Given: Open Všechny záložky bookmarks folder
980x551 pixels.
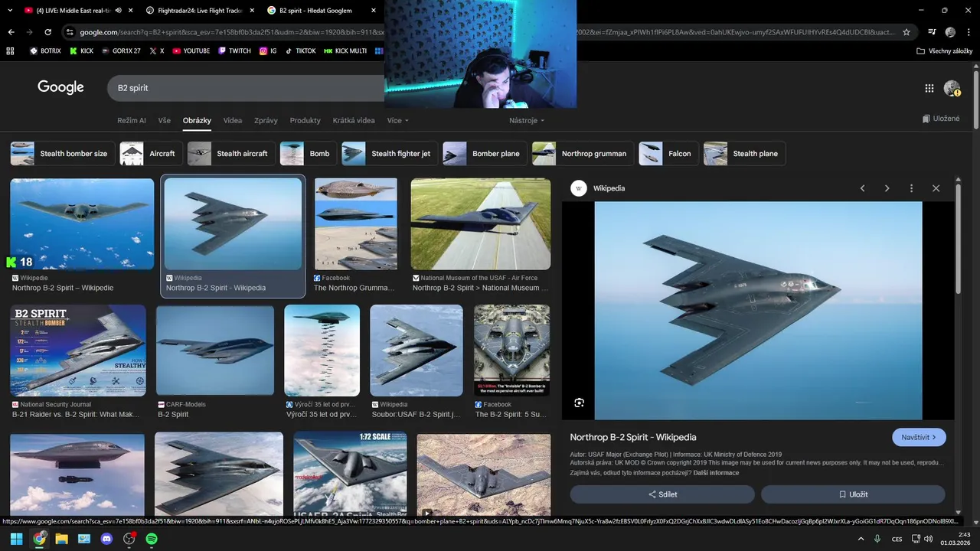Looking at the screenshot, I should click(x=944, y=51).
